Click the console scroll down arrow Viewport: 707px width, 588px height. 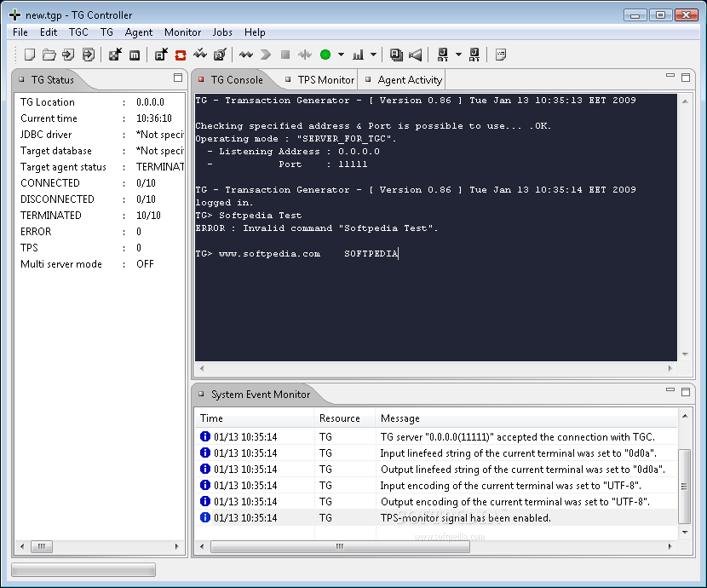pyautogui.click(x=685, y=355)
